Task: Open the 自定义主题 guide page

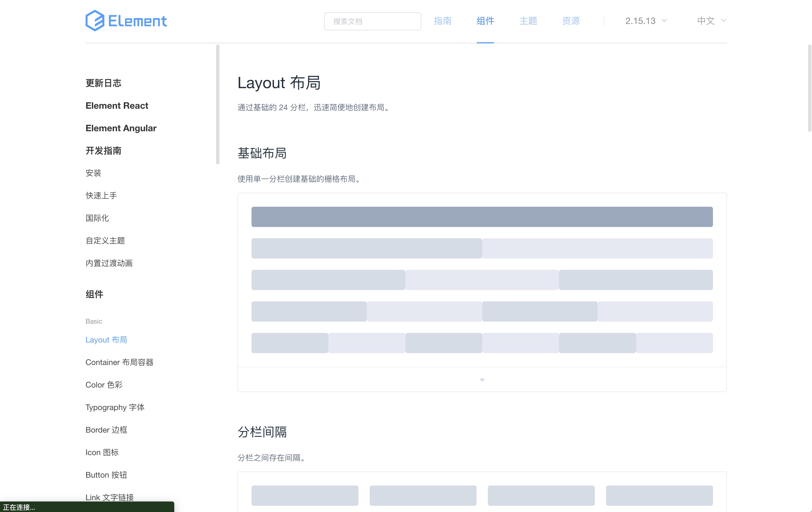Action: (105, 241)
